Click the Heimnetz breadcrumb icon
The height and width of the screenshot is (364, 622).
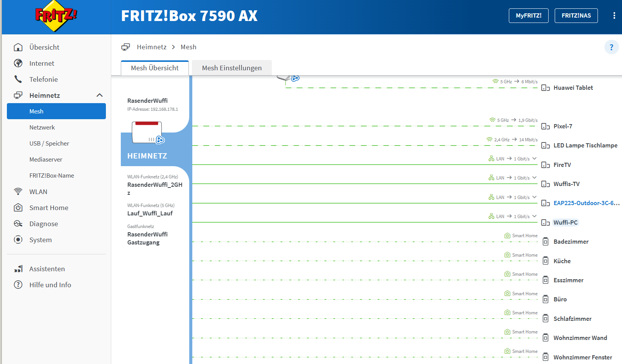[x=125, y=47]
